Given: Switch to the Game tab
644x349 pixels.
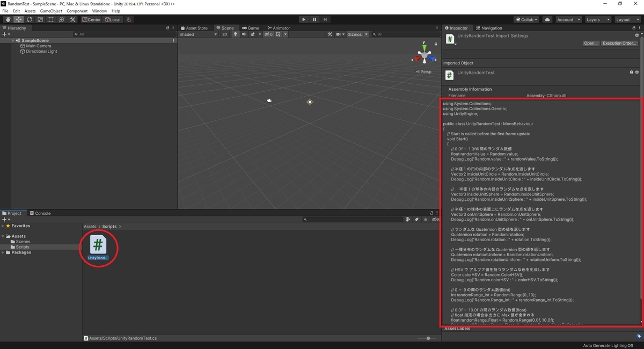Looking at the screenshot, I should (251, 28).
